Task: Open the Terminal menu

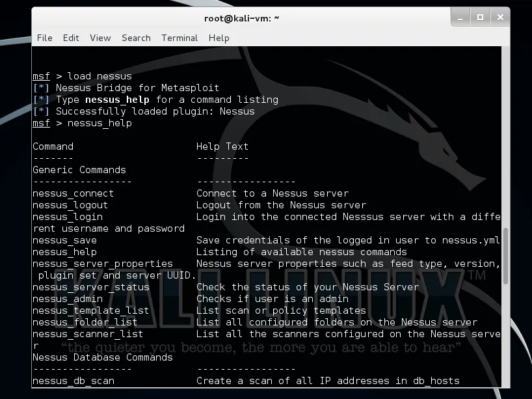Action: [x=180, y=38]
